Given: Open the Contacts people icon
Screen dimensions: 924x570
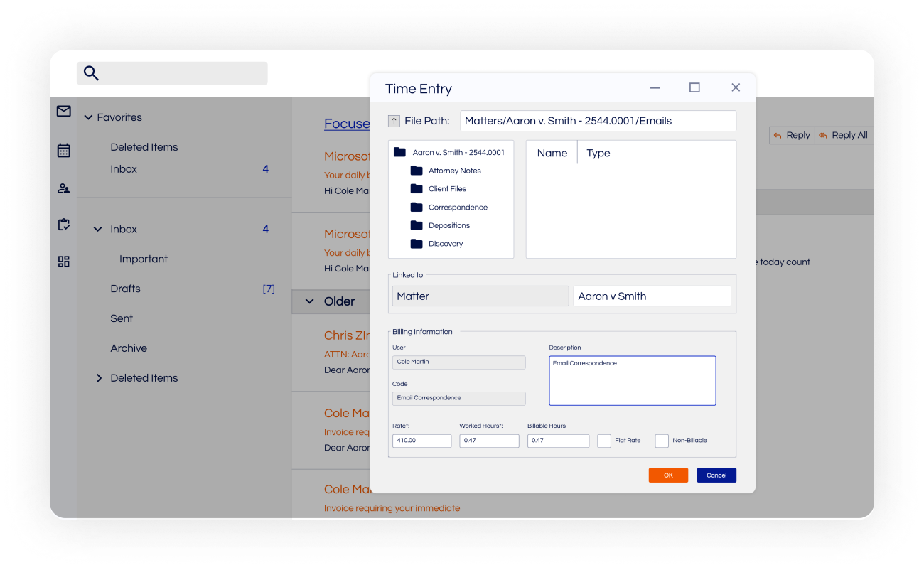Looking at the screenshot, I should coord(63,188).
